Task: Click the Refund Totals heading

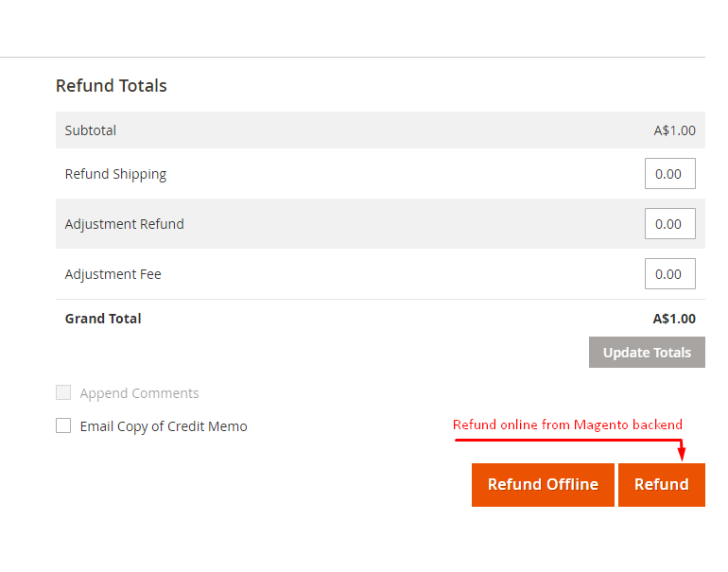Action: click(x=112, y=86)
